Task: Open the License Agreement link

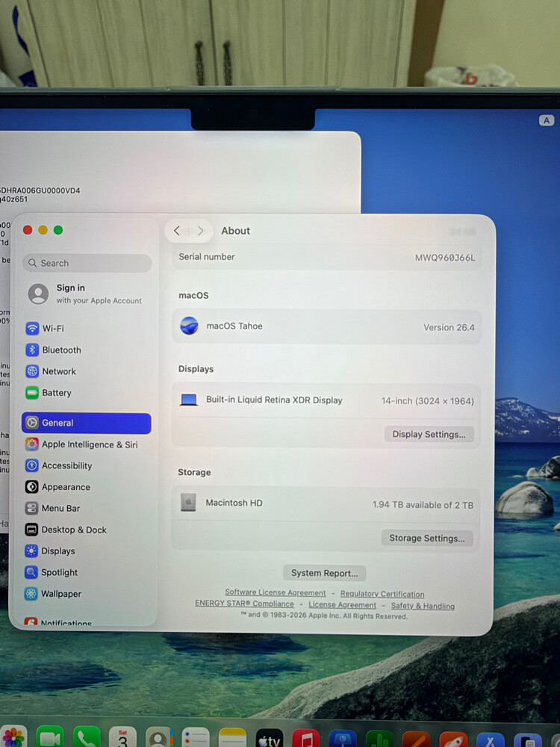Action: [x=343, y=605]
